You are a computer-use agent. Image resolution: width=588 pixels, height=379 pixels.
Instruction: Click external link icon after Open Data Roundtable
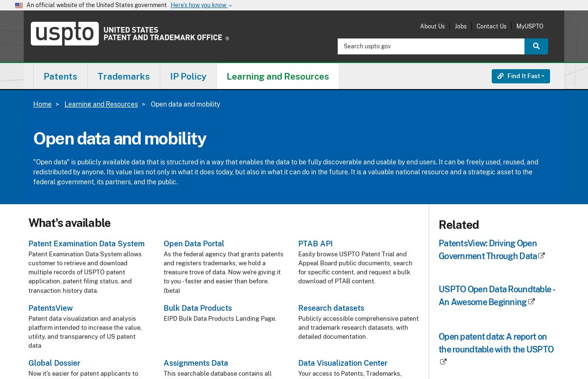coord(532,302)
